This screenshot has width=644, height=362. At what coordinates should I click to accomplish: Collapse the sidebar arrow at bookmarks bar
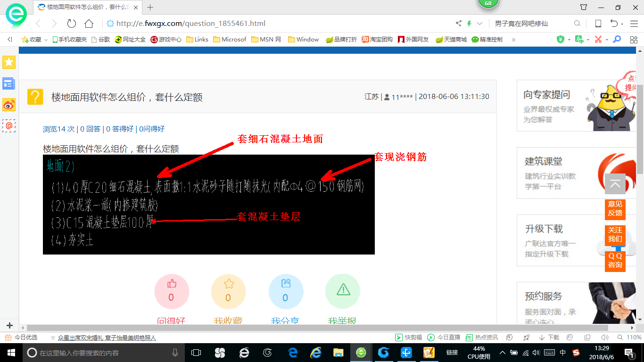click(9, 40)
